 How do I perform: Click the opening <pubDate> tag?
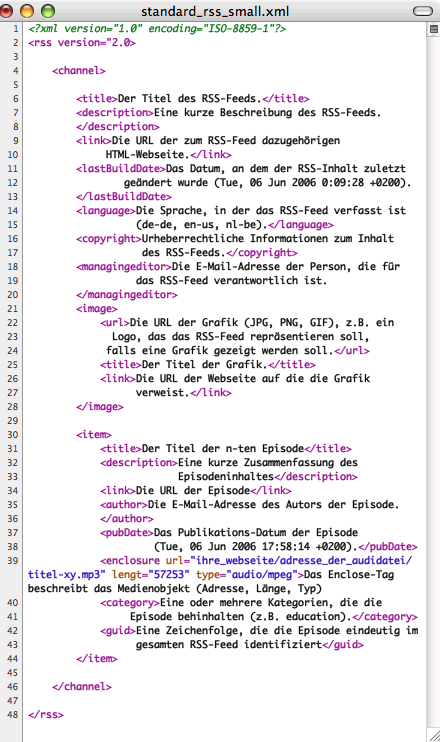tap(127, 532)
